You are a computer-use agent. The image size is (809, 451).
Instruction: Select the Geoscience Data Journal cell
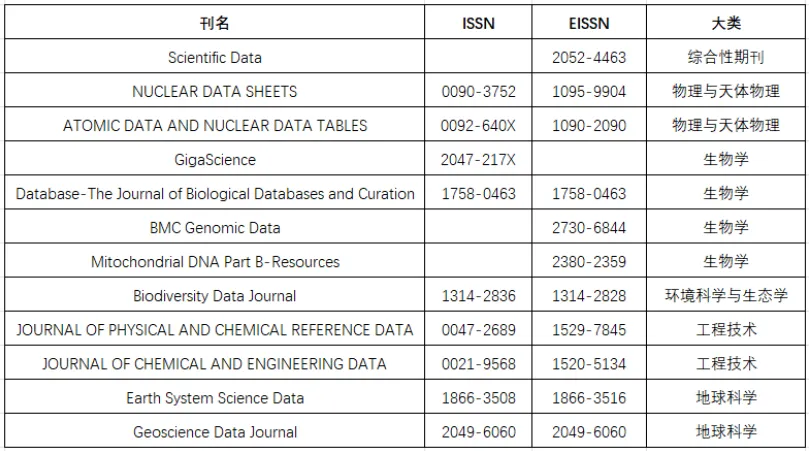(215, 431)
